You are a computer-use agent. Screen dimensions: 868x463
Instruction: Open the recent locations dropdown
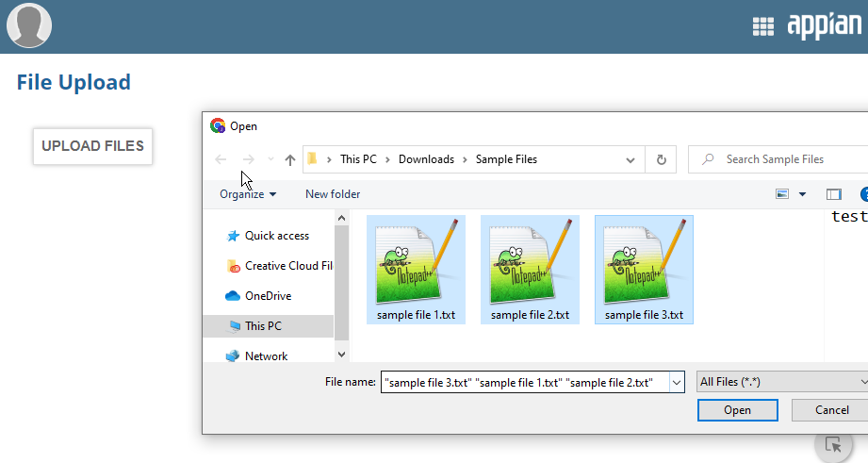[x=270, y=160]
